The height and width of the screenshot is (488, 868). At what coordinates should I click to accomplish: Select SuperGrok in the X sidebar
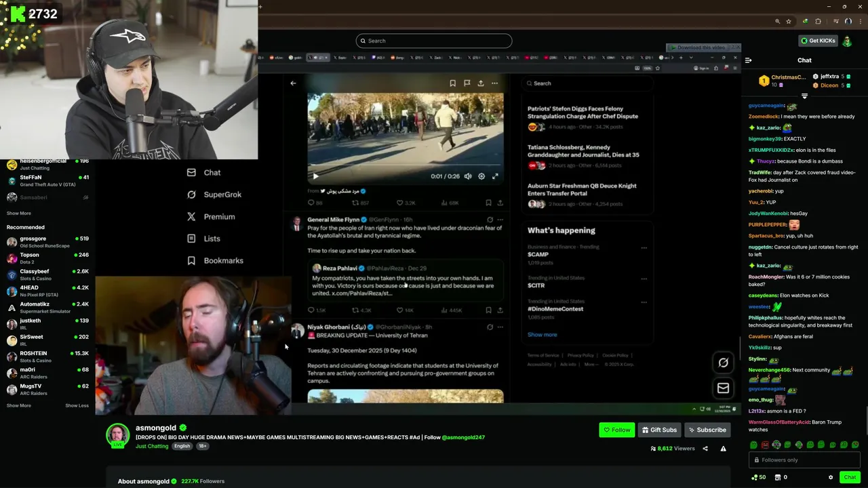[214, 195]
